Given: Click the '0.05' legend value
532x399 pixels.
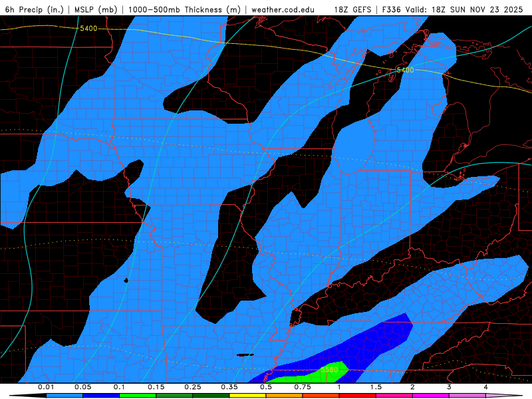Looking at the screenshot, I should [x=82, y=387].
